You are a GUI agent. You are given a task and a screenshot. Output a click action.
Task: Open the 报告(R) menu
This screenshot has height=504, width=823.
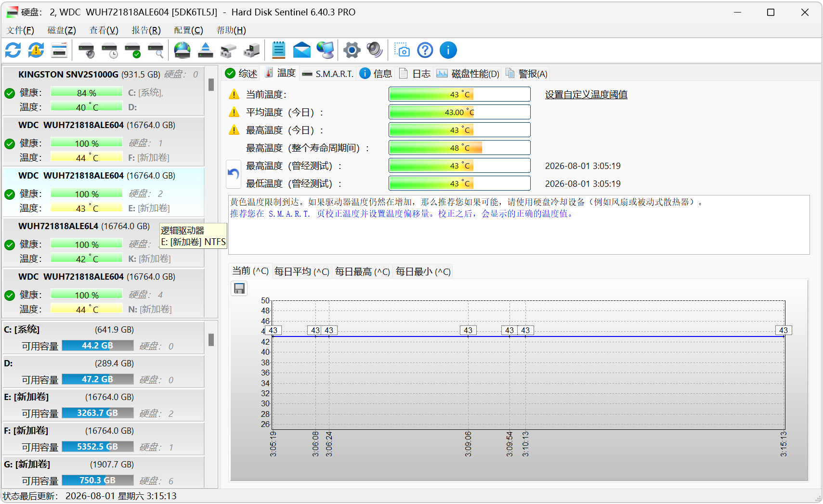146,30
